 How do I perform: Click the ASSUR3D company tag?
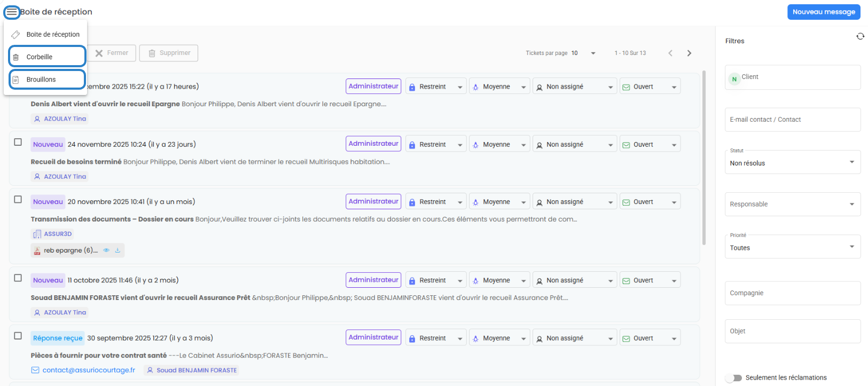coord(52,234)
